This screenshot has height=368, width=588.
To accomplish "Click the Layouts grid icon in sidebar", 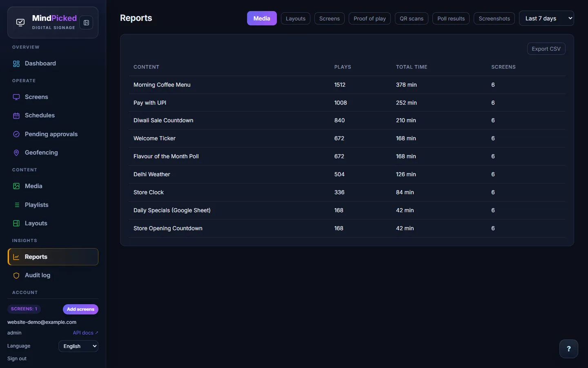I will (x=16, y=223).
